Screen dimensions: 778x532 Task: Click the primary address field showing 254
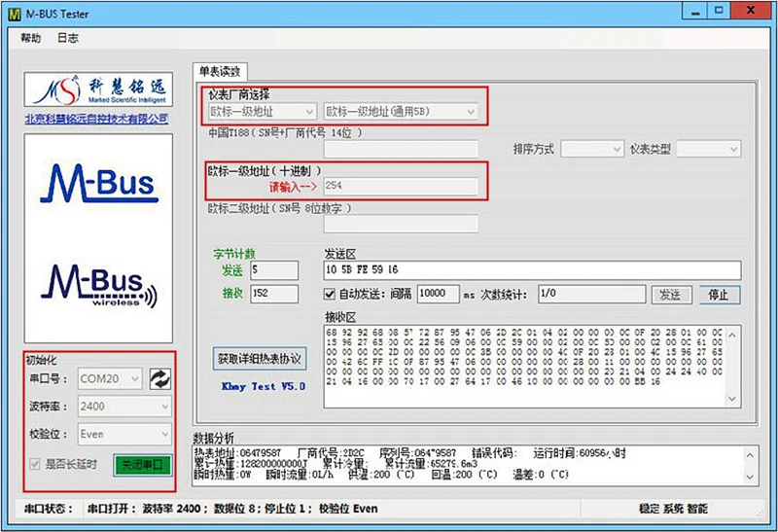pos(401,186)
